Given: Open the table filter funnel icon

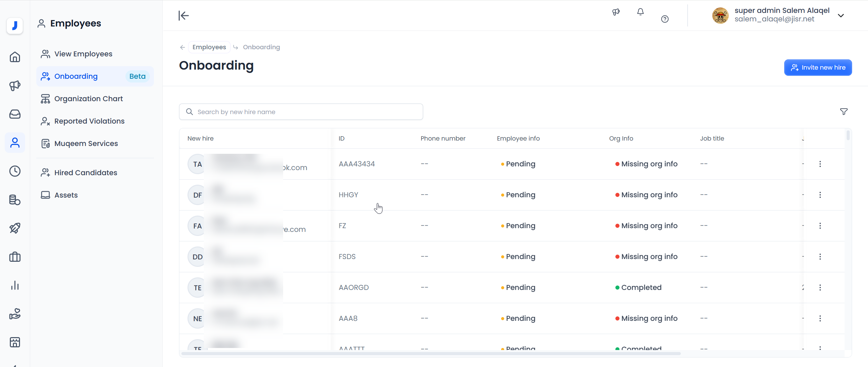Looking at the screenshot, I should 844,112.
